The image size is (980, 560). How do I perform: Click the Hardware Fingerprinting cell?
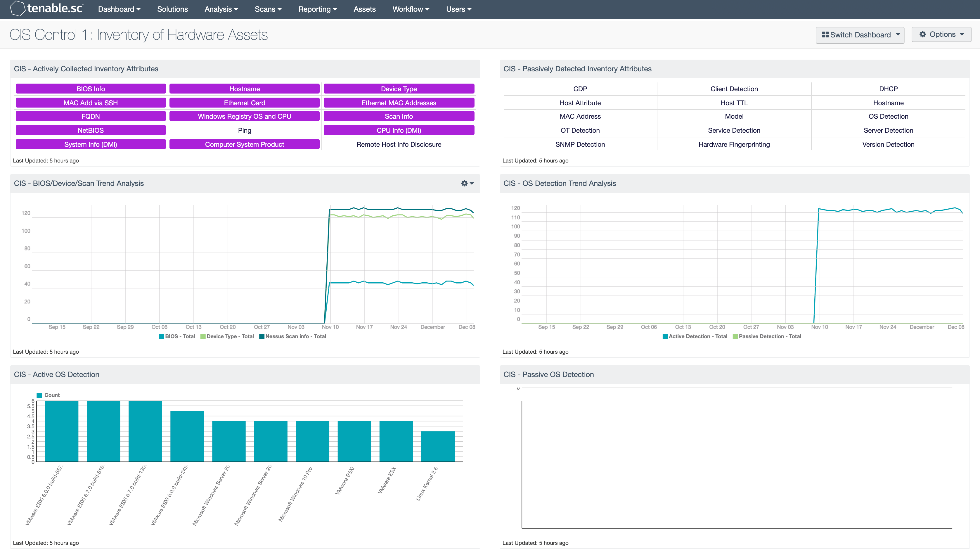[734, 144]
